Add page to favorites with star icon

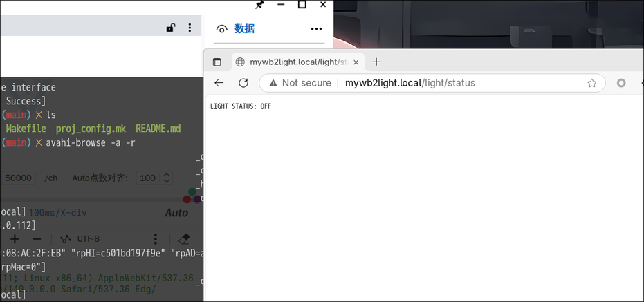[x=592, y=84]
